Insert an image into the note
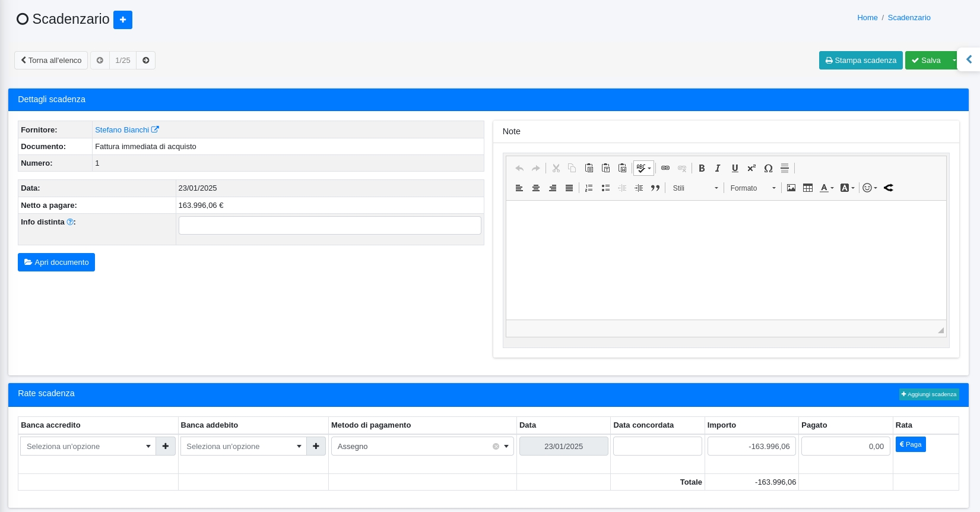 [791, 188]
